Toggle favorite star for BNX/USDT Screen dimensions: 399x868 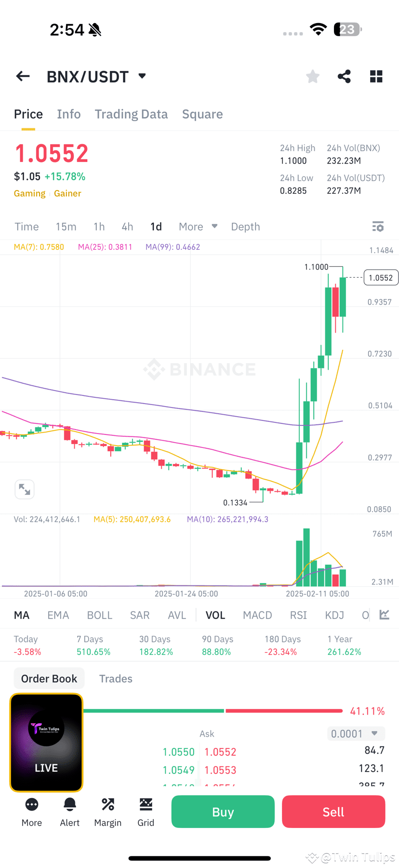pyautogui.click(x=312, y=76)
